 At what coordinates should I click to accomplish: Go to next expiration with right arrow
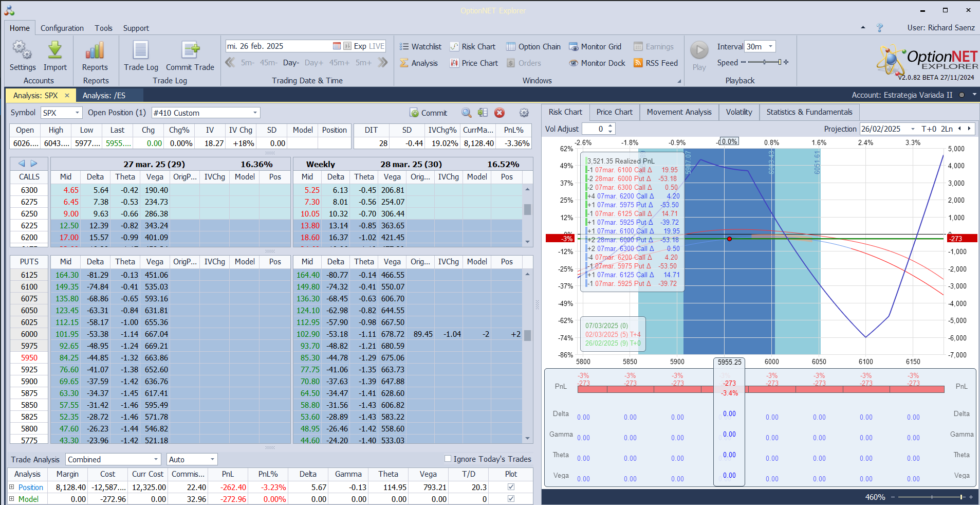[x=34, y=164]
